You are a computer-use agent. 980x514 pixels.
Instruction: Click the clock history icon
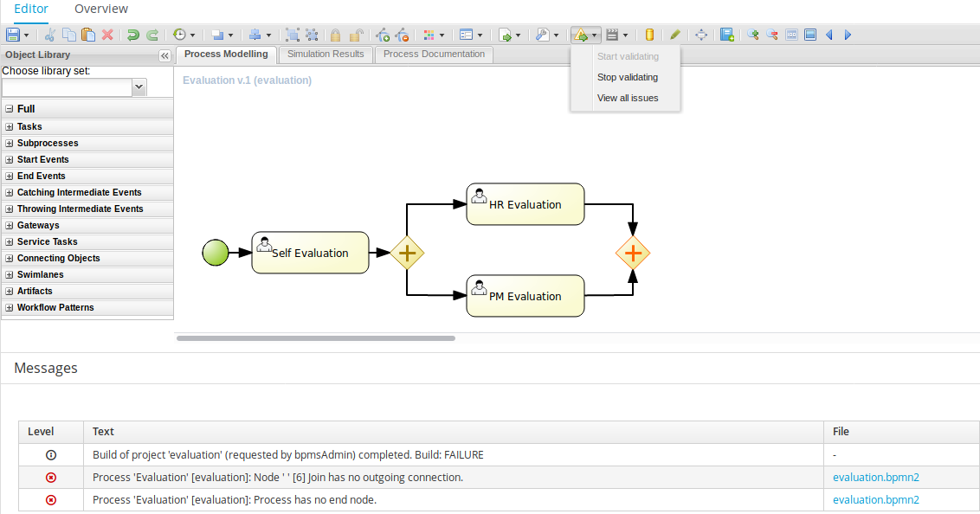179,35
